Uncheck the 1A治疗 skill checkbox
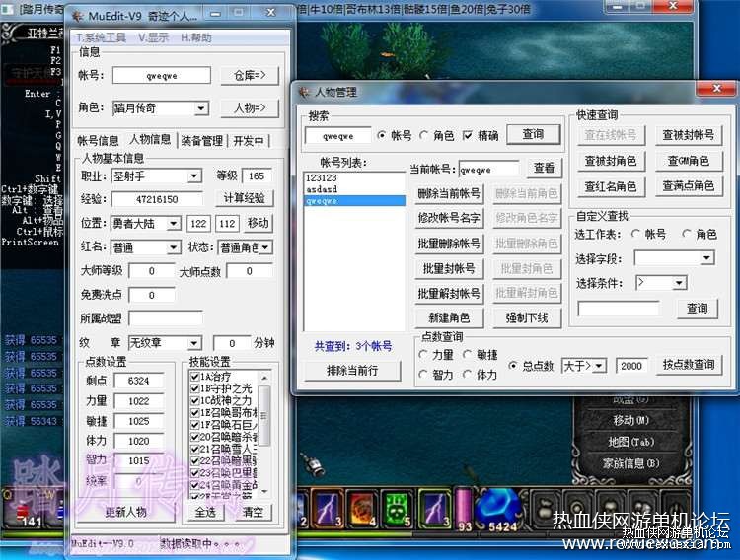This screenshot has height=560, width=740. coord(194,376)
